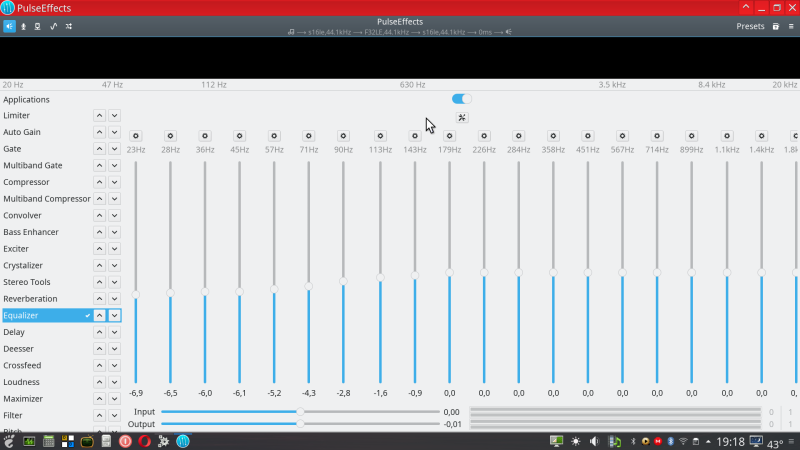Open settings for the 226Hz band
This screenshot has width=800, height=450.
coord(484,136)
